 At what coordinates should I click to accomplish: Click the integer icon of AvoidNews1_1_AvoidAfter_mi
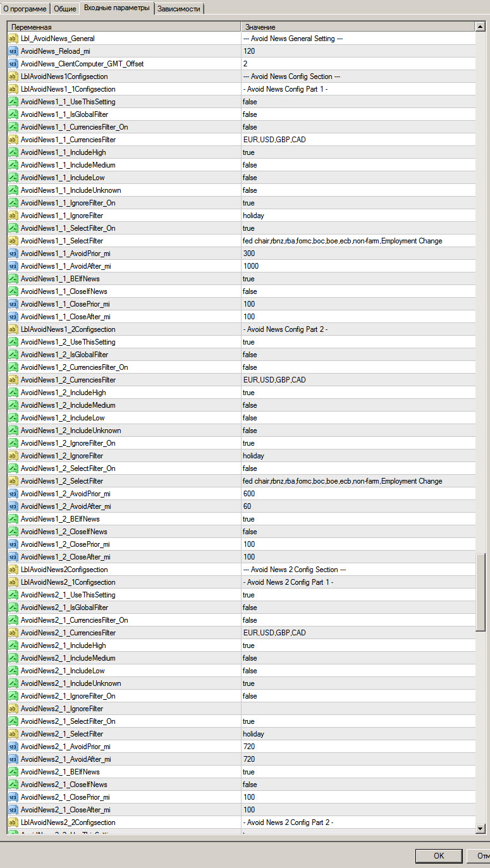(13, 266)
